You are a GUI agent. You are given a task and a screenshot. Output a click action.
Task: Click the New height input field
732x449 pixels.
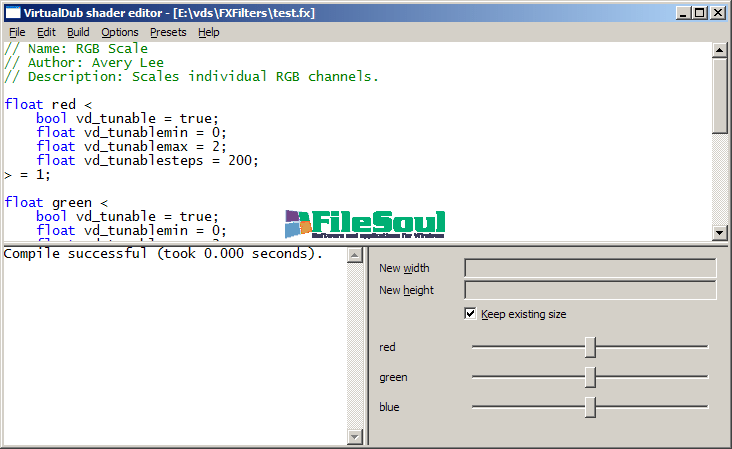[590, 290]
